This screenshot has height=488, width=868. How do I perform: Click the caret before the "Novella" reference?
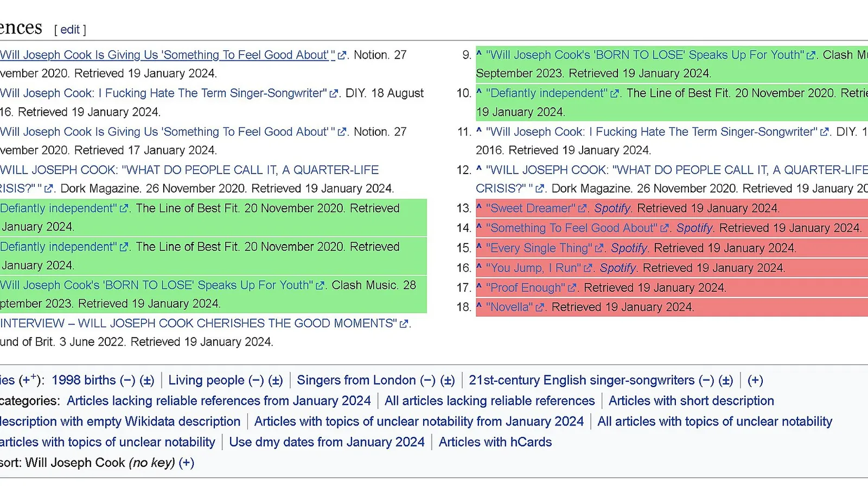pos(479,306)
